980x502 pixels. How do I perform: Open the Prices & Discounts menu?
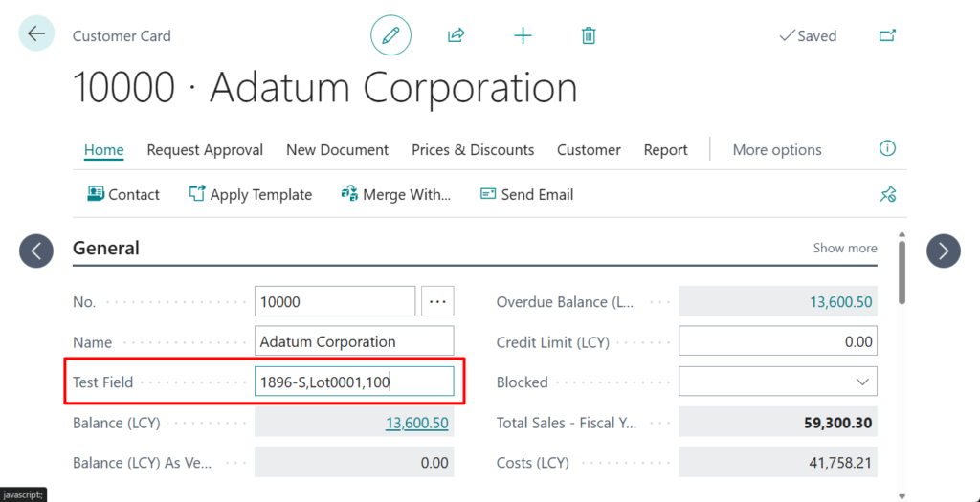tap(473, 150)
